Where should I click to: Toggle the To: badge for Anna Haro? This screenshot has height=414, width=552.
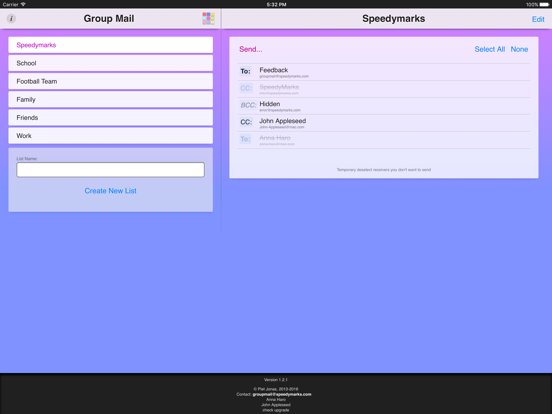coord(245,139)
